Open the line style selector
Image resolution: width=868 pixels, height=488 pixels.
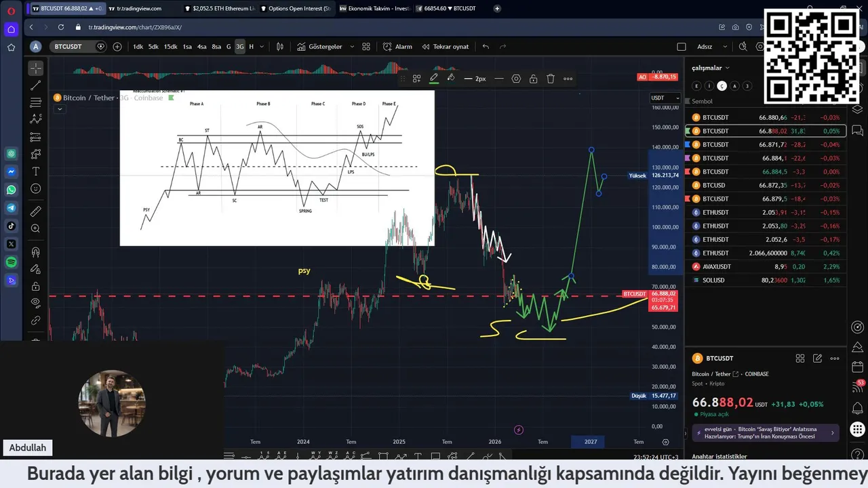[499, 79]
